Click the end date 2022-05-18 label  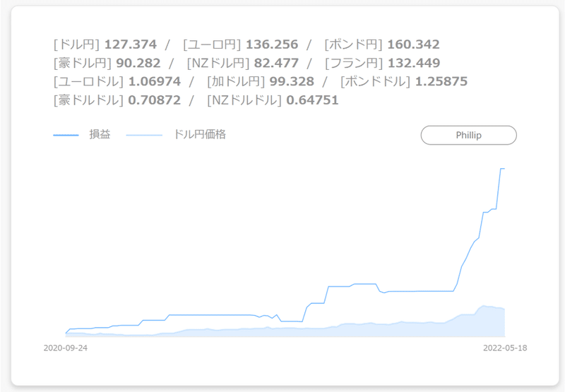[x=505, y=348]
